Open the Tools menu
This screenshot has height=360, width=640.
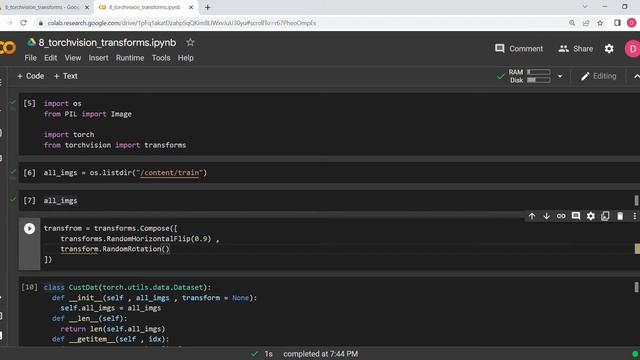(x=161, y=58)
